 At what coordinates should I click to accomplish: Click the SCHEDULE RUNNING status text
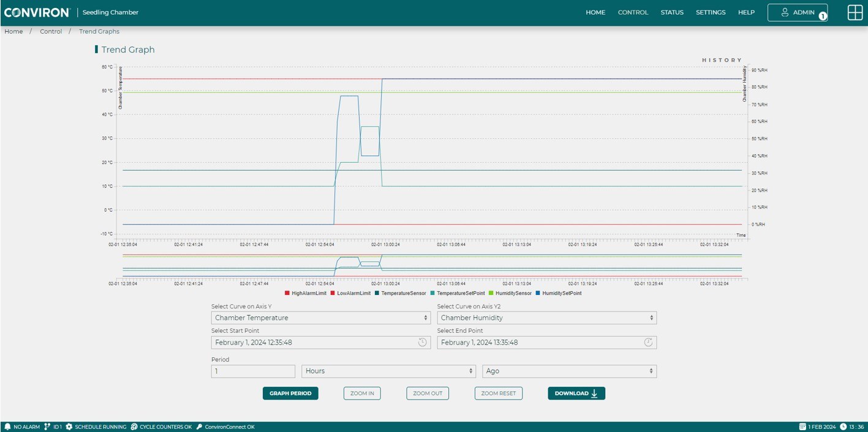pyautogui.click(x=100, y=427)
